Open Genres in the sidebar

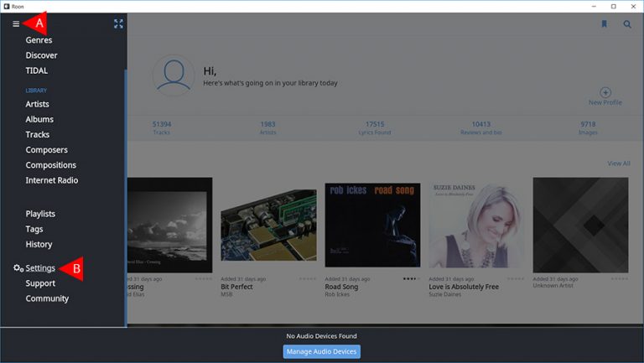pyautogui.click(x=39, y=40)
